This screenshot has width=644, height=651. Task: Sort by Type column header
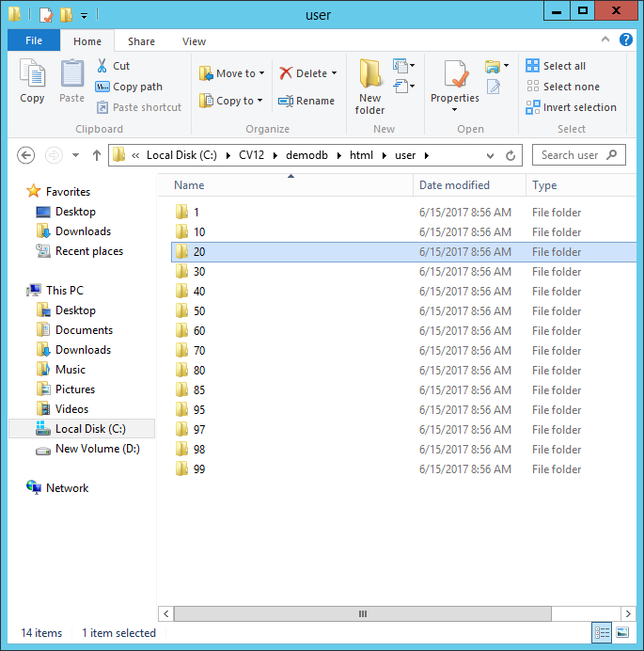(x=581, y=185)
